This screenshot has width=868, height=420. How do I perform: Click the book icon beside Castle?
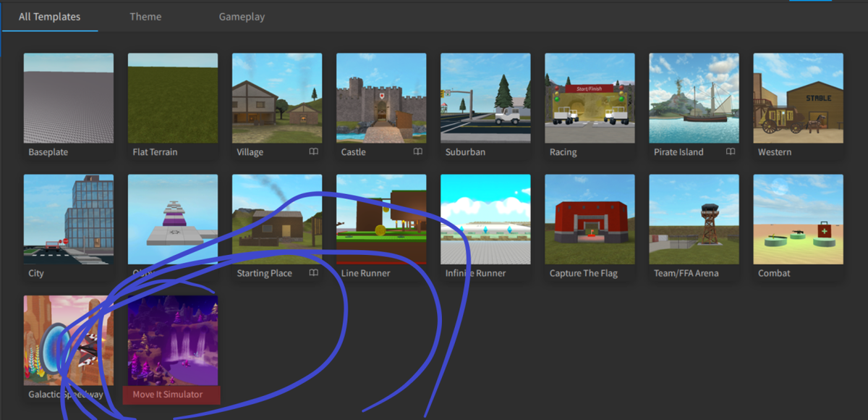(x=418, y=152)
